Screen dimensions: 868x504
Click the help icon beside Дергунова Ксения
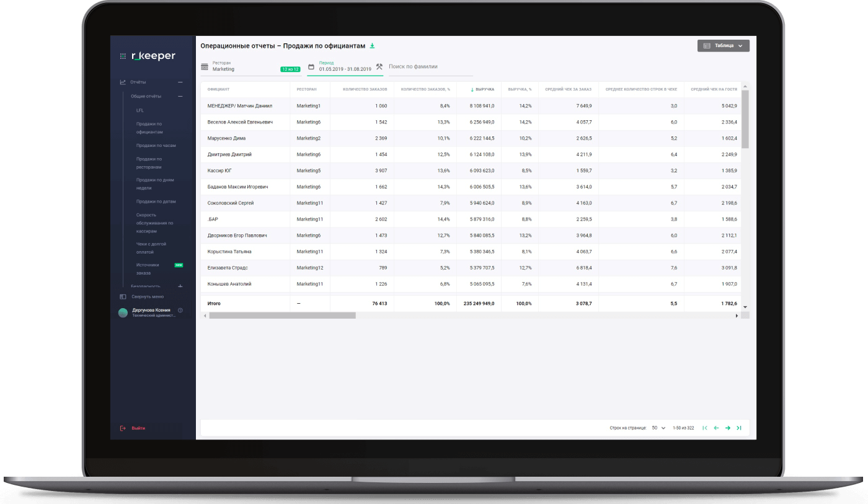(x=180, y=310)
